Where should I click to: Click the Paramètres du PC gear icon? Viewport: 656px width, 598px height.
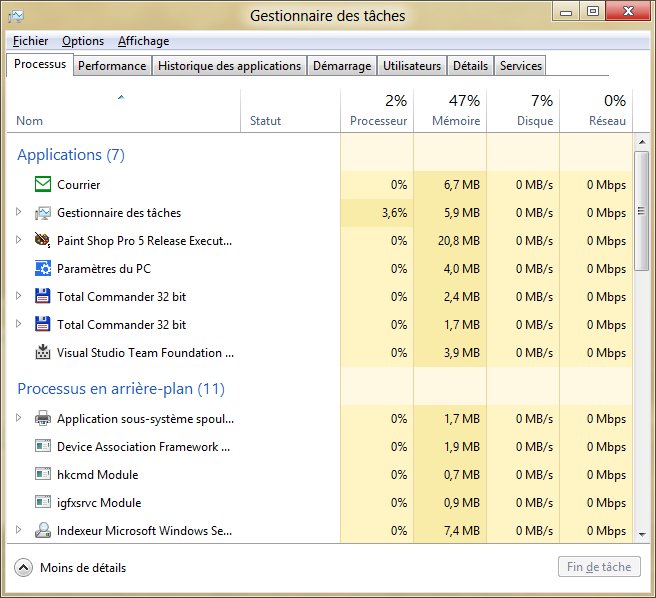click(x=43, y=269)
